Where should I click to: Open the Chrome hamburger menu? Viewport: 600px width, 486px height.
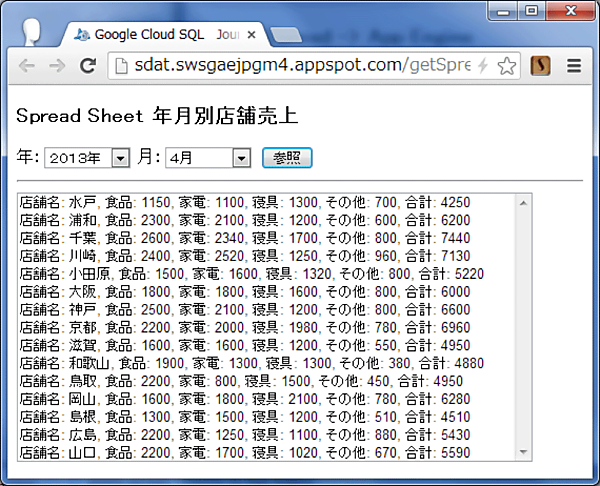(x=574, y=66)
